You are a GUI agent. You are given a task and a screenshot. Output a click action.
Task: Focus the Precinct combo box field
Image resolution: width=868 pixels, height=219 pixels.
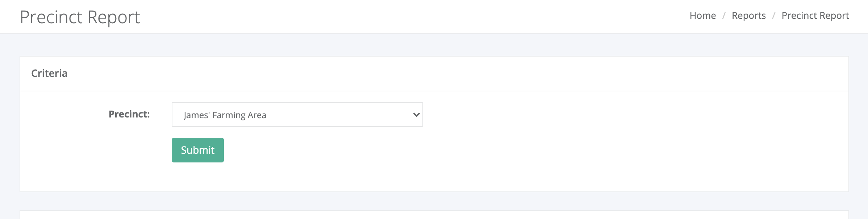(297, 115)
